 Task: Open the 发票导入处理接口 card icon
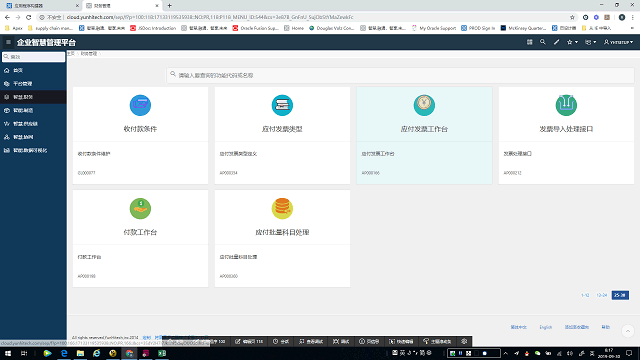click(566, 105)
